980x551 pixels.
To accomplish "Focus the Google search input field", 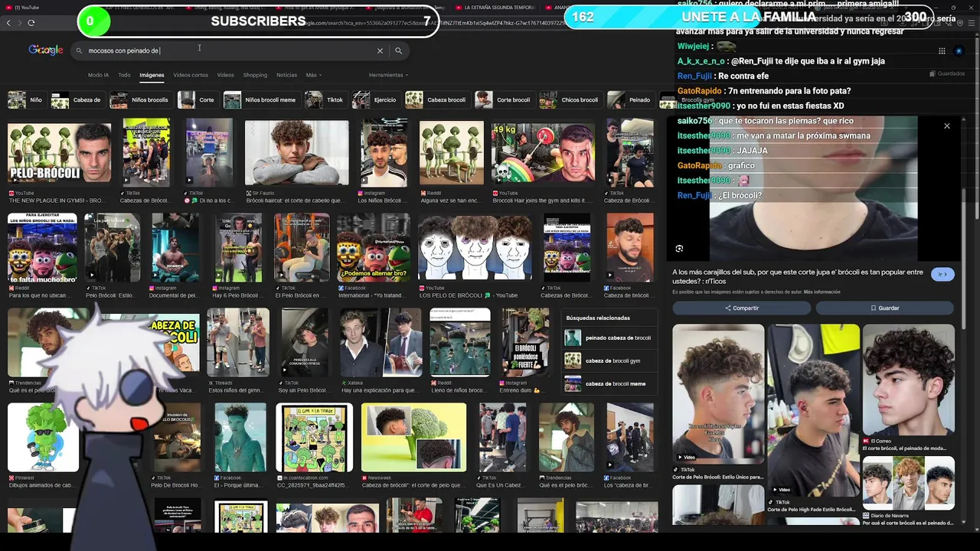I will point(230,51).
